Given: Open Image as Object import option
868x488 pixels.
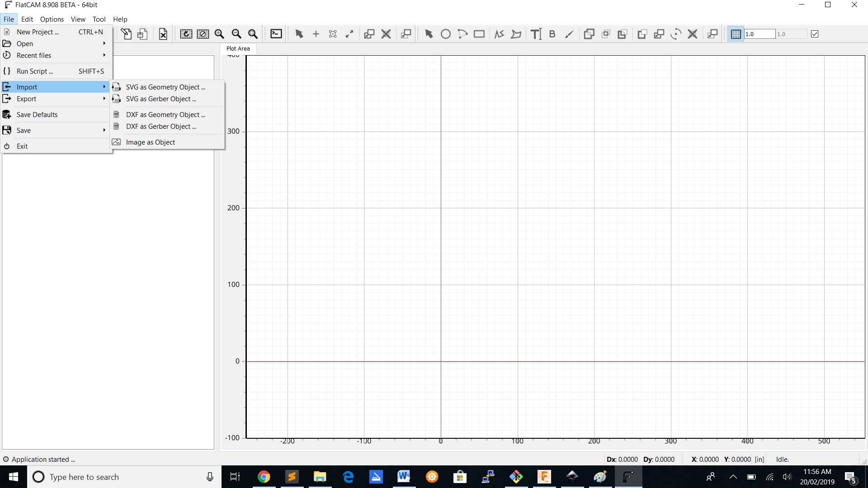Looking at the screenshot, I should [x=150, y=142].
